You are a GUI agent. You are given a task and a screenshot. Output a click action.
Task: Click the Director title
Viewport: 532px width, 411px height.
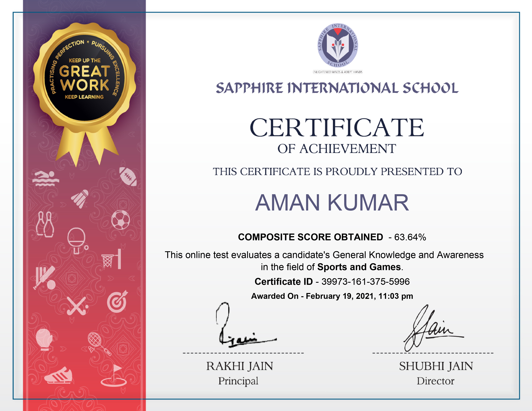click(436, 381)
